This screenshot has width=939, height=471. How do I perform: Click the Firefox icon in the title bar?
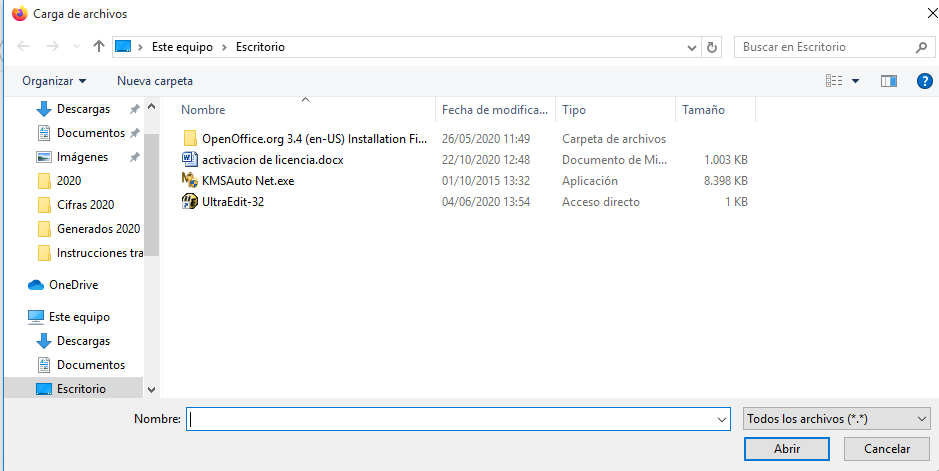coord(20,14)
